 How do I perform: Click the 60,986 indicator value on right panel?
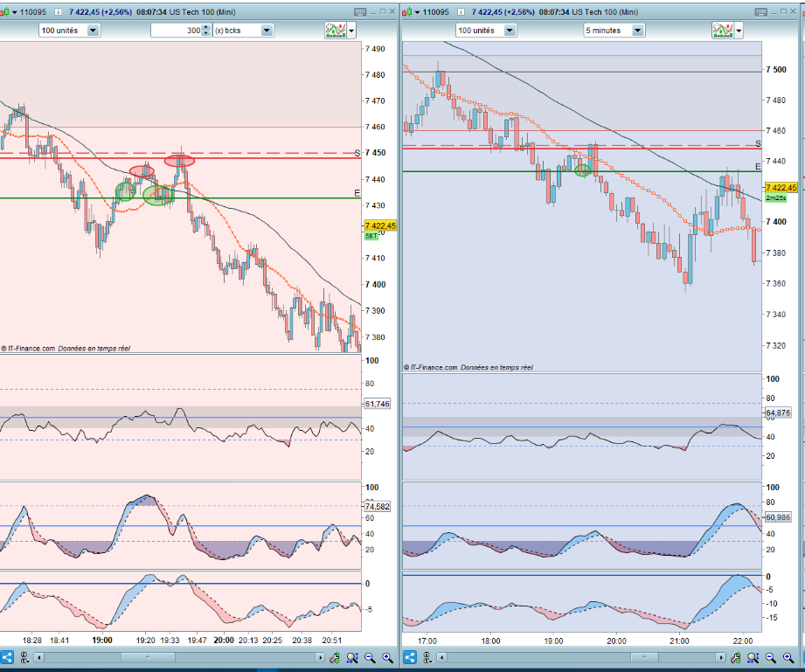point(778,517)
